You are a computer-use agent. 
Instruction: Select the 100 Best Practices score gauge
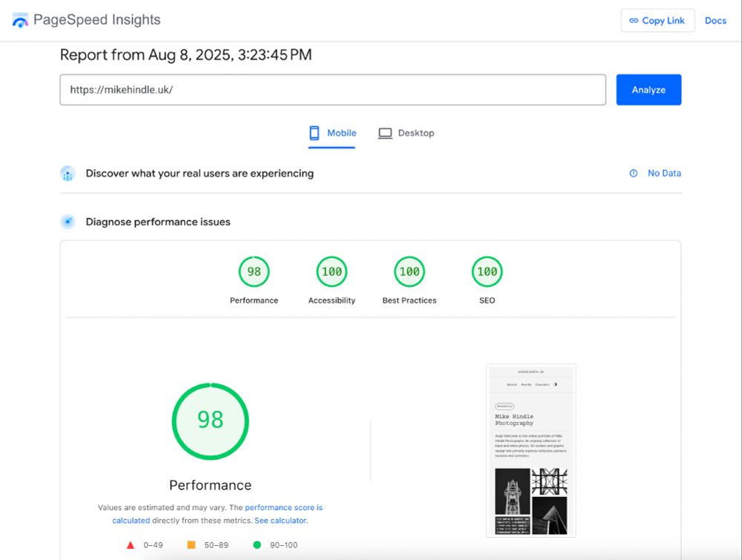(410, 271)
